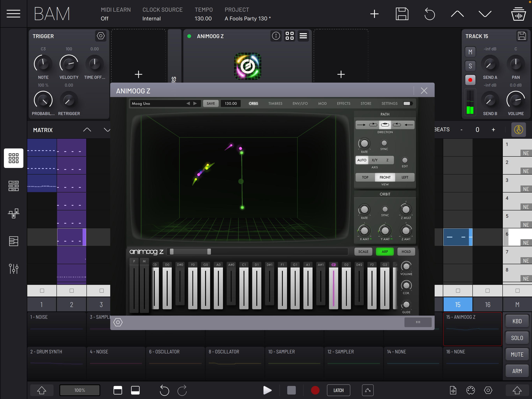Toggle the ARP button on keyboard
532x399 pixels.
(x=385, y=252)
